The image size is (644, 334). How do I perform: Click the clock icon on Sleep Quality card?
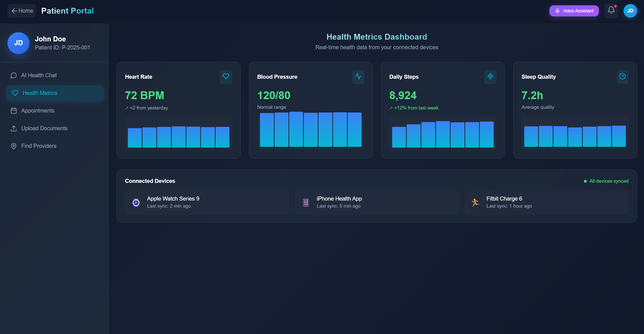(x=622, y=76)
